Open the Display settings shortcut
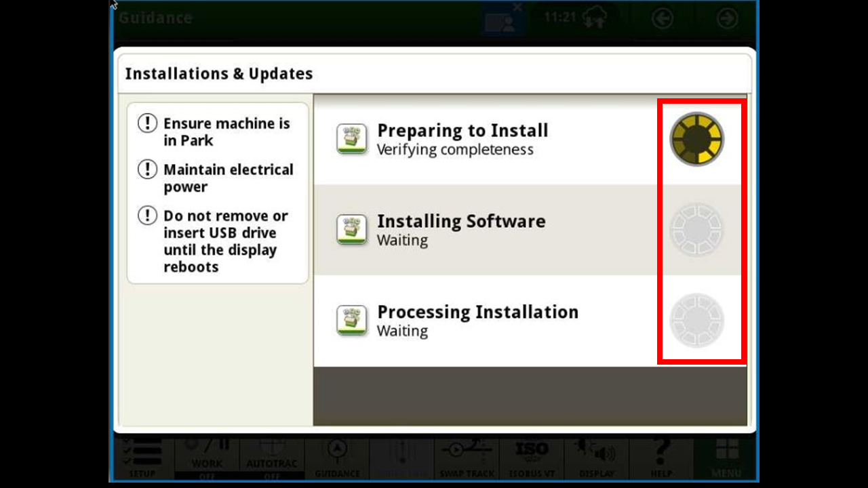This screenshot has height=488, width=868. point(597,459)
